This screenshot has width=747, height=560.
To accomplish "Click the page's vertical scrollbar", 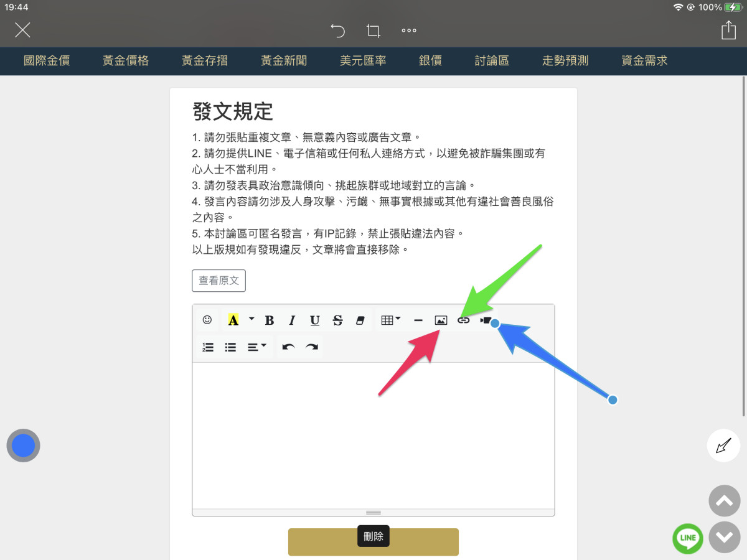I will pos(744,246).
